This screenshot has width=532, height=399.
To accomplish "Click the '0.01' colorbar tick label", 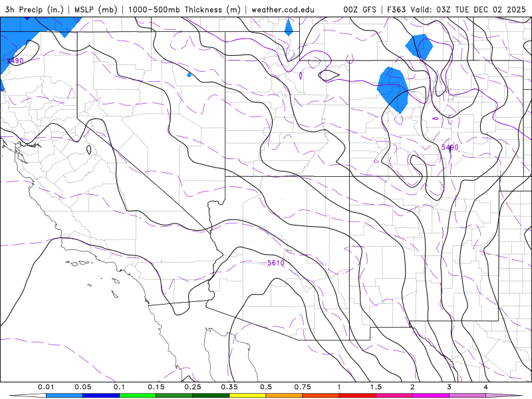I will pos(46,387).
